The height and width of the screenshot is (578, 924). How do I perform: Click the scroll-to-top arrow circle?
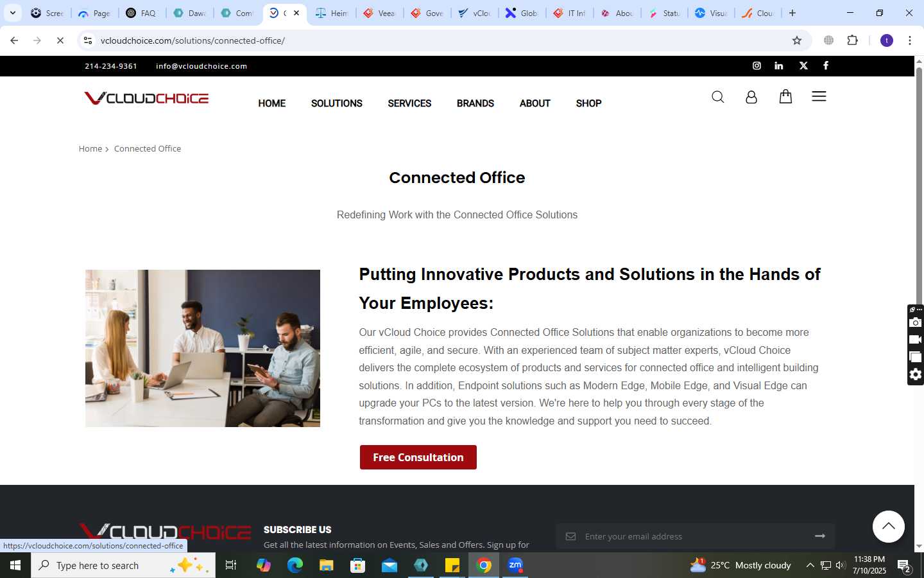[889, 527]
